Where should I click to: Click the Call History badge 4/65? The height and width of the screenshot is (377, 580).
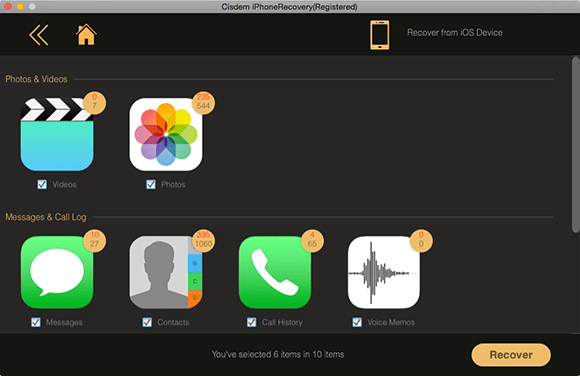tap(312, 240)
